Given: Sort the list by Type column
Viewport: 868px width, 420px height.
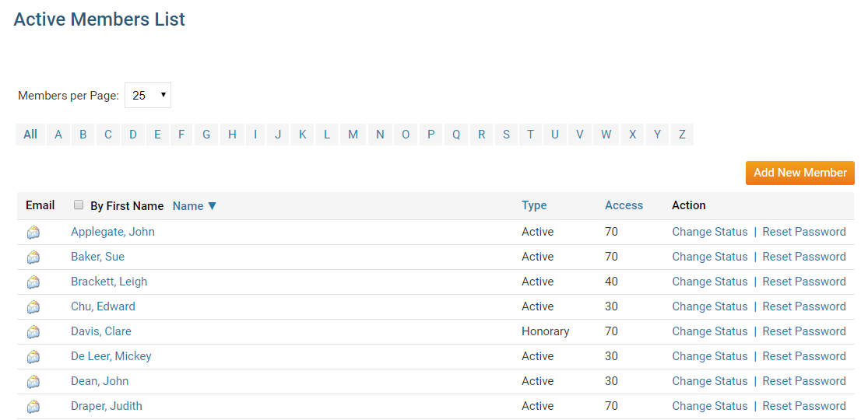Looking at the screenshot, I should [534, 205].
